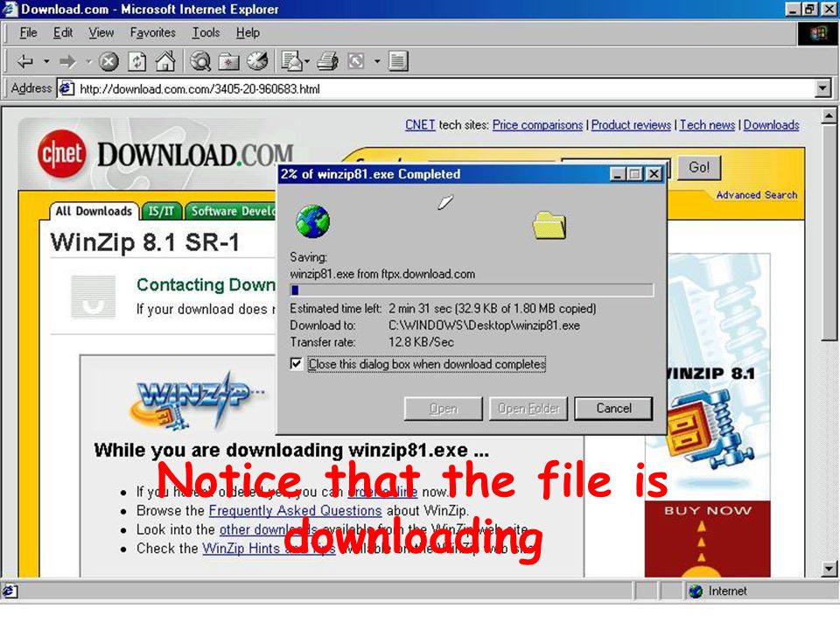This screenshot has height=630, width=840.
Task: Open the Forward button history dropdown arrow
Action: tap(89, 61)
